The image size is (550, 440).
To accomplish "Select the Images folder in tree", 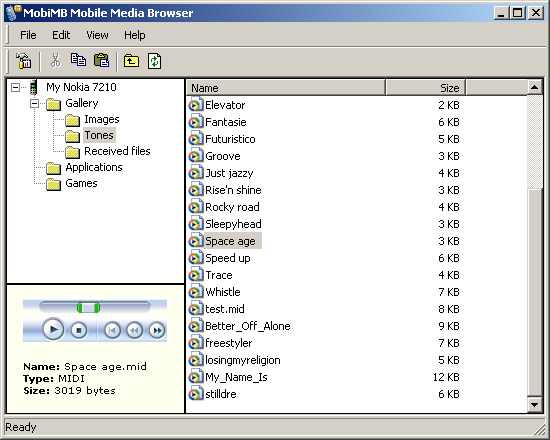I will click(102, 119).
